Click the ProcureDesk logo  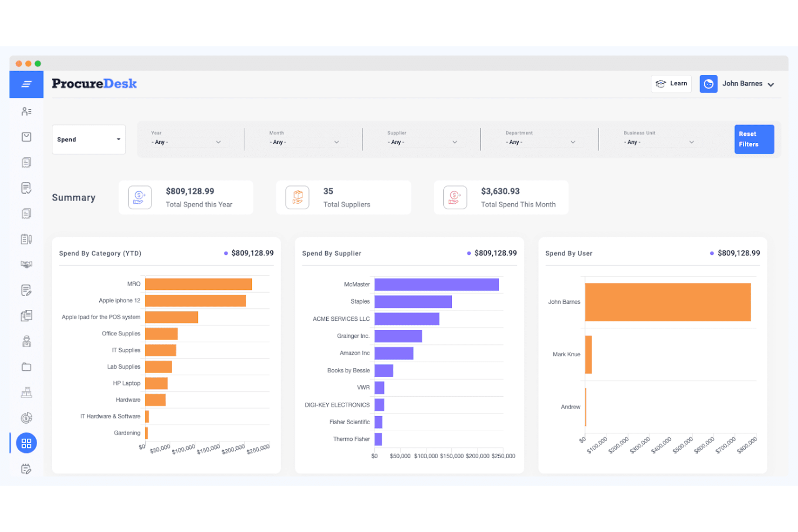coord(94,84)
